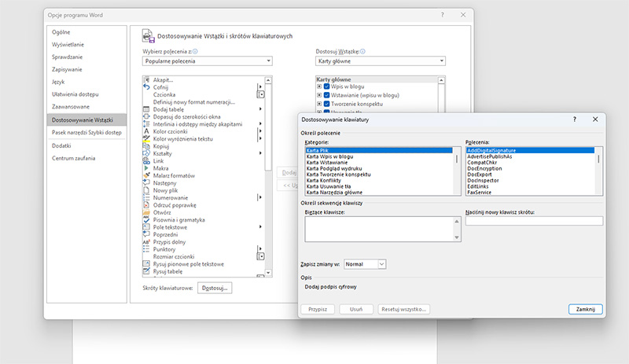Select the Kolor wyróżnienia tekstu highlighter icon
This screenshot has height=364, width=629.
(146, 138)
